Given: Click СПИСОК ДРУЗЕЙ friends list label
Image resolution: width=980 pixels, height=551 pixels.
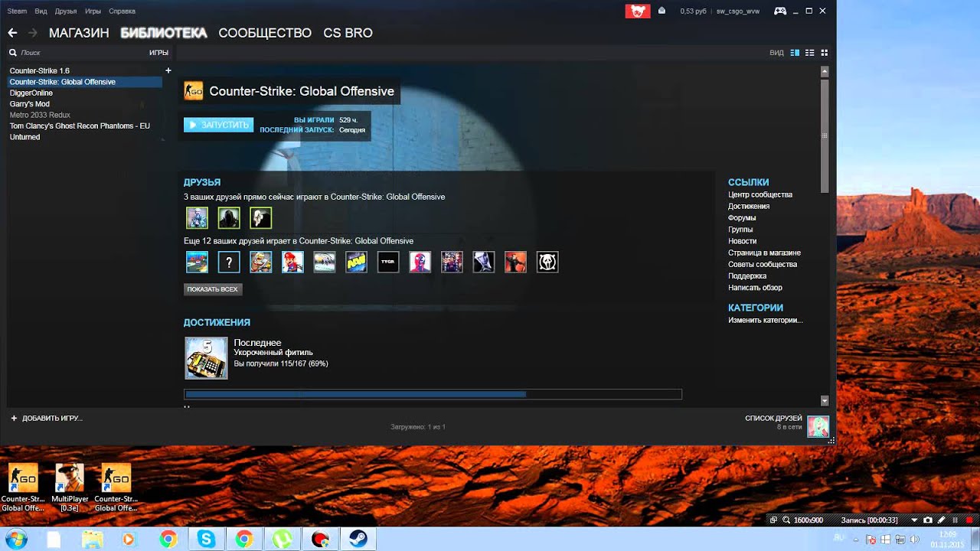Looking at the screenshot, I should [x=773, y=419].
